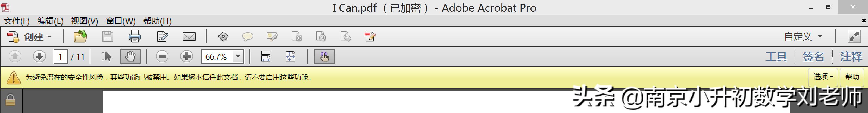This screenshot has width=868, height=113.
Task: Open the 工具 (Tools) pane
Action: (x=776, y=56)
